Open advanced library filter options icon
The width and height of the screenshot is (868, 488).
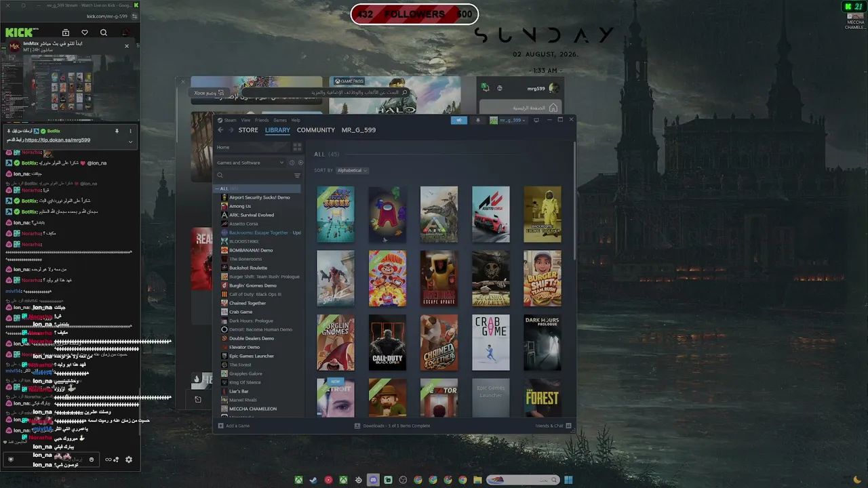[297, 176]
